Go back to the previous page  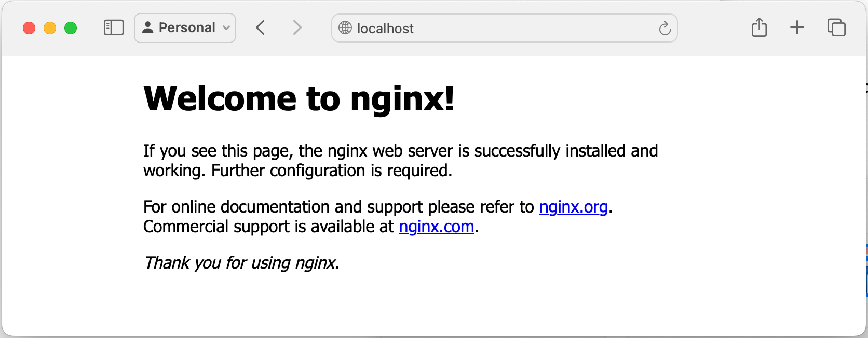tap(261, 27)
